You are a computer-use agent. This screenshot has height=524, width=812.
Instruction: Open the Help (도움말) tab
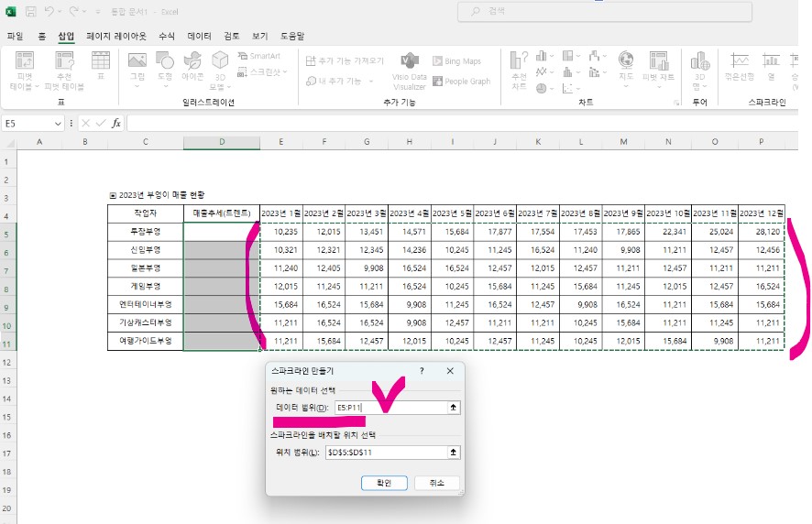click(x=292, y=36)
